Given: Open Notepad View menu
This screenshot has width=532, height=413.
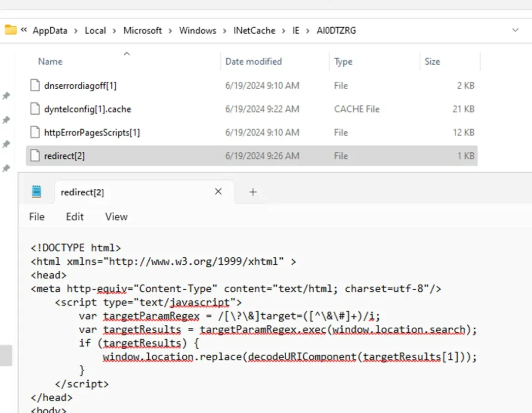Looking at the screenshot, I should point(116,217).
